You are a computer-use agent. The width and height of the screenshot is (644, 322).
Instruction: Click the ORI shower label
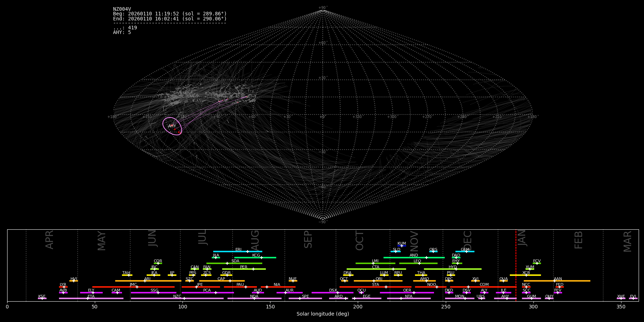click(x=379, y=279)
